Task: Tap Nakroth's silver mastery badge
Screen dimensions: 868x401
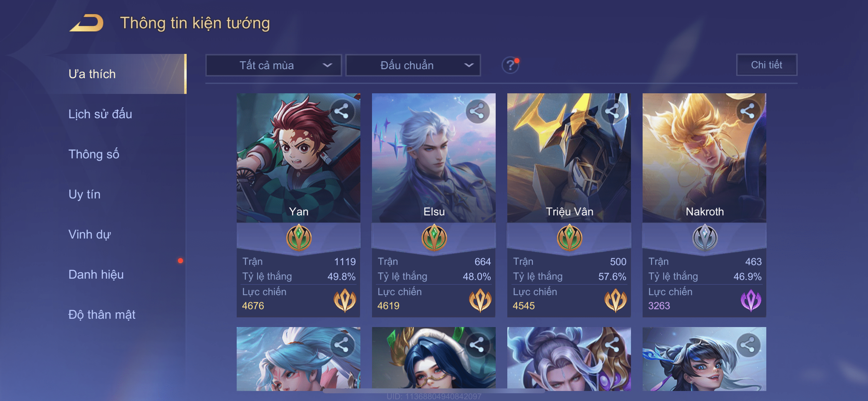Action: 705,238
